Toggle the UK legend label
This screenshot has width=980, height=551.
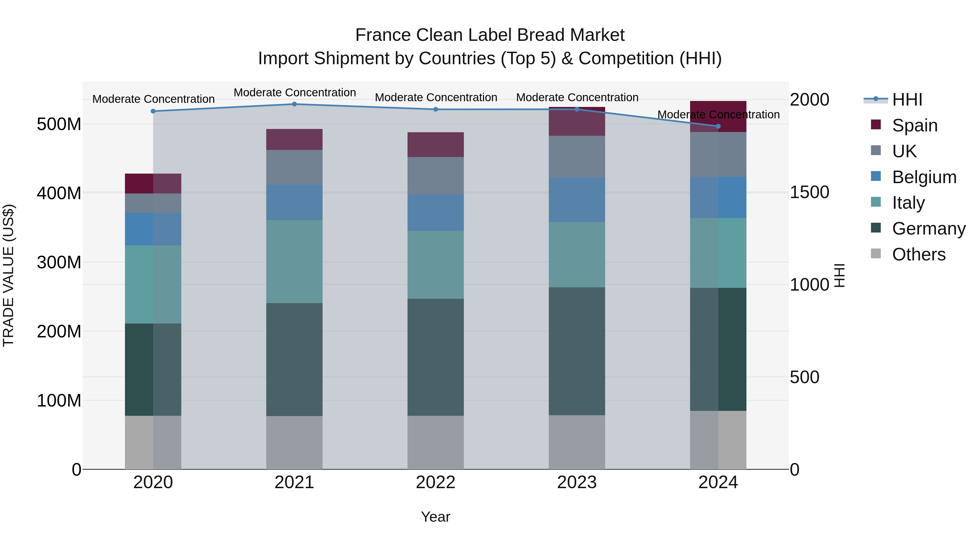click(x=904, y=151)
